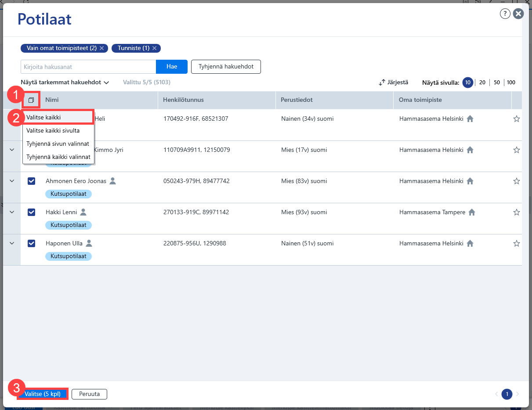Image resolution: width=532 pixels, height=410 pixels.
Task: Click home icon in row 170492-916F
Action: [x=470, y=119]
